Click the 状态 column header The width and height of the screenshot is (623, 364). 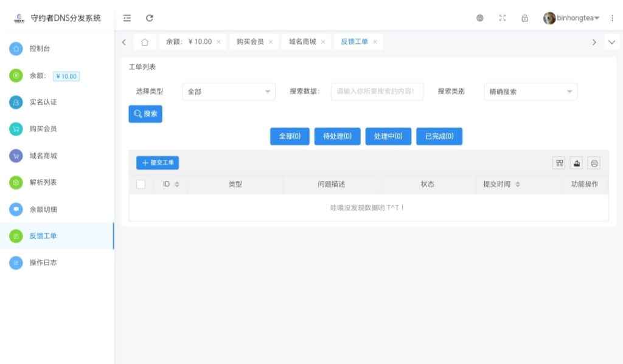(x=428, y=184)
